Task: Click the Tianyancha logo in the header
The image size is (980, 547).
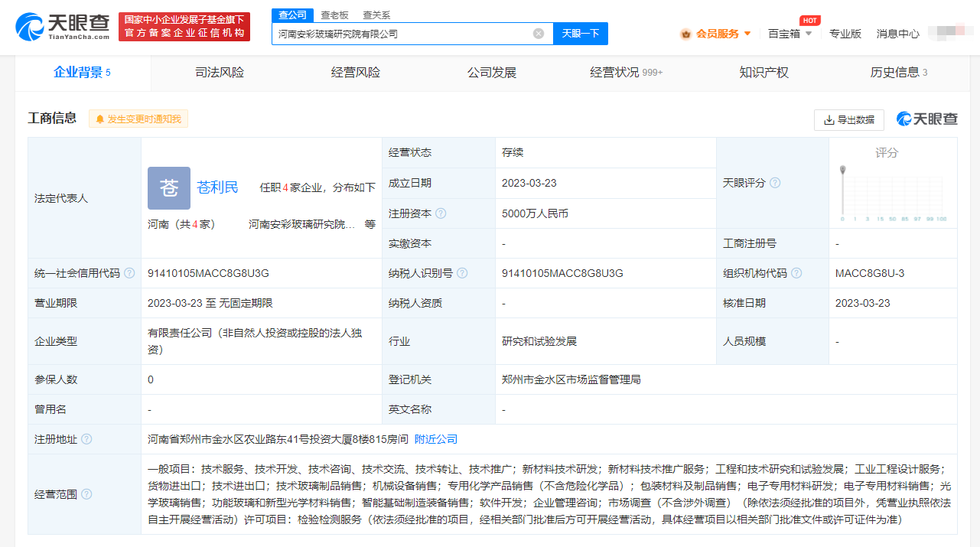Action: pyautogui.click(x=63, y=26)
